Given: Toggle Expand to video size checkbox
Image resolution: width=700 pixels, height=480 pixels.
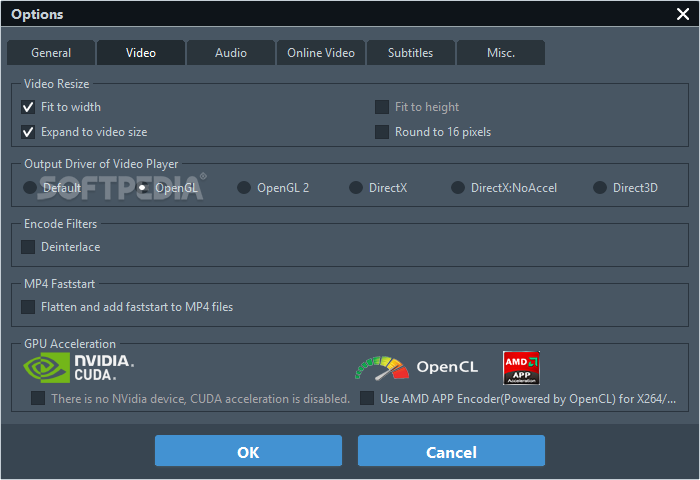Looking at the screenshot, I should click(x=28, y=132).
